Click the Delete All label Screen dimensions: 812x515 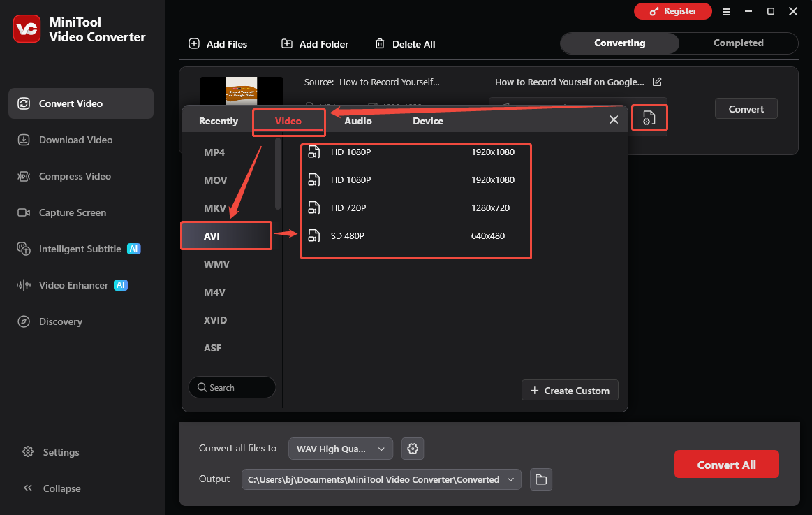point(414,44)
